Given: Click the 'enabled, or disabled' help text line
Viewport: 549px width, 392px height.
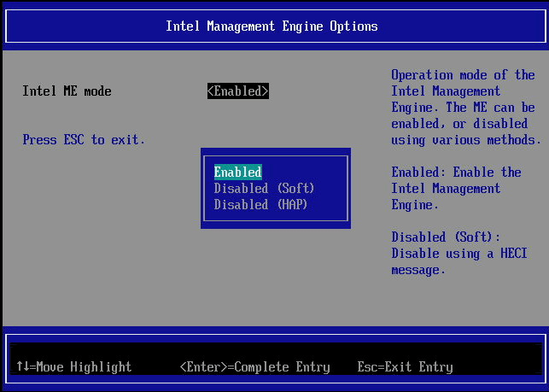Looking at the screenshot, I should pyautogui.click(x=459, y=124).
